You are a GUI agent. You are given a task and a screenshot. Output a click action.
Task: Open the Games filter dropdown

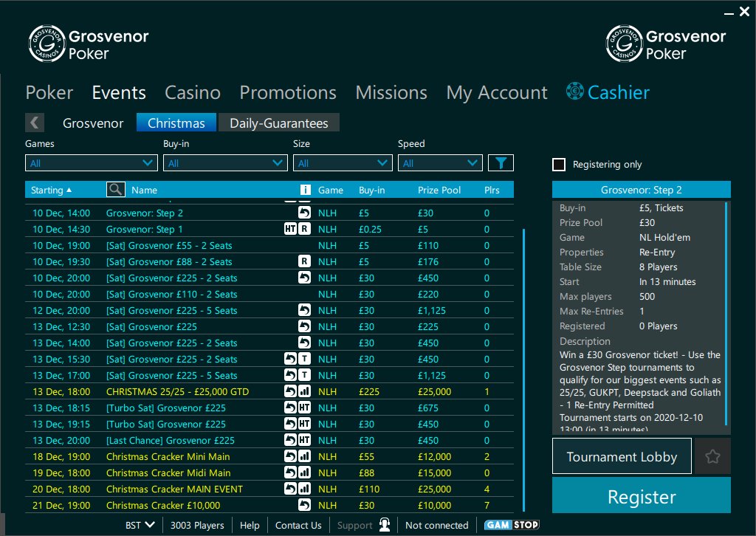coord(91,163)
